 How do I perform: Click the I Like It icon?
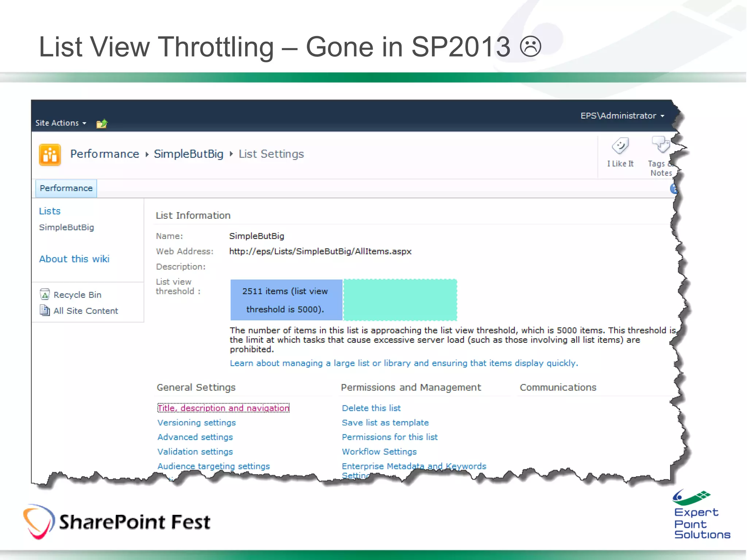point(620,146)
